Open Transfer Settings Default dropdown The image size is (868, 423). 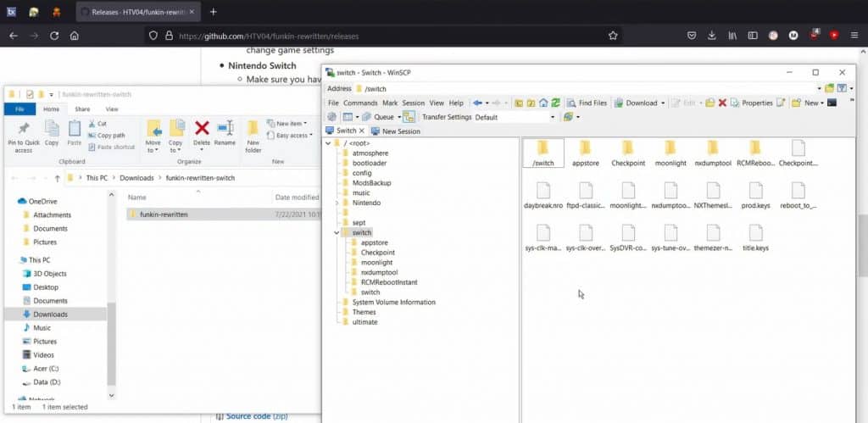(x=553, y=117)
